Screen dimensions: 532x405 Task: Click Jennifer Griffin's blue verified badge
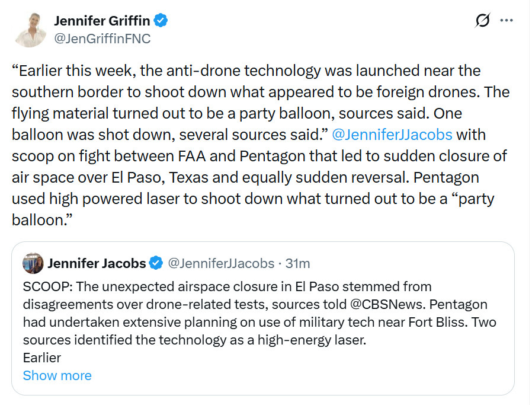tap(161, 21)
